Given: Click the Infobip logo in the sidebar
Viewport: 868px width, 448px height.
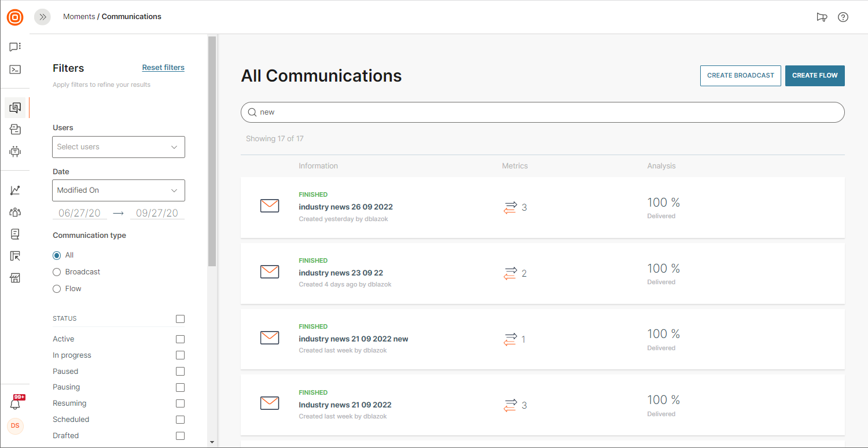Looking at the screenshot, I should point(15,17).
